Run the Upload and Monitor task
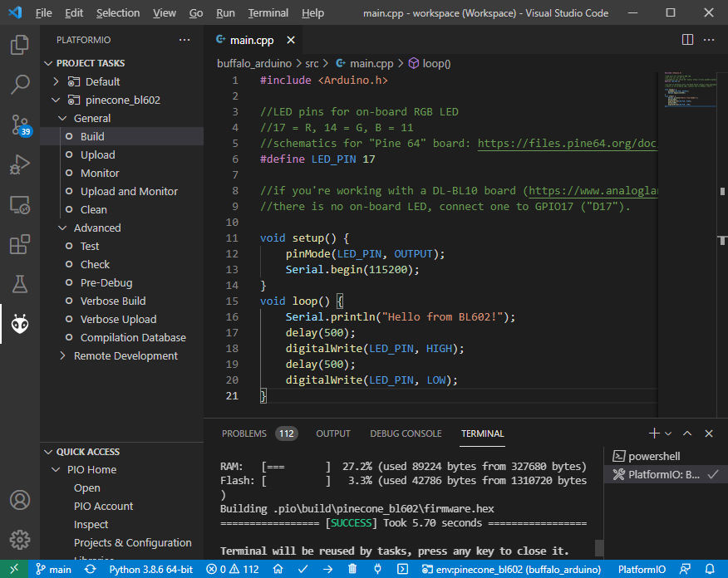728x578 pixels. coord(121,191)
